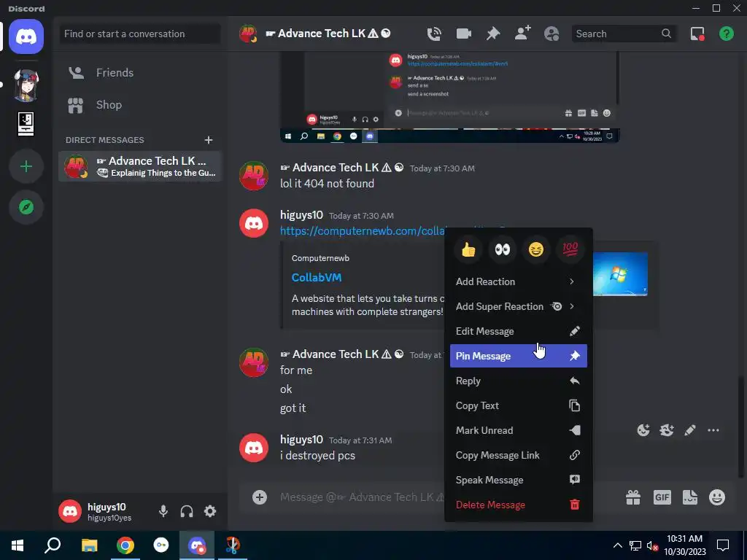Attach a file with plus button
The width and height of the screenshot is (747, 560).
[x=260, y=497]
